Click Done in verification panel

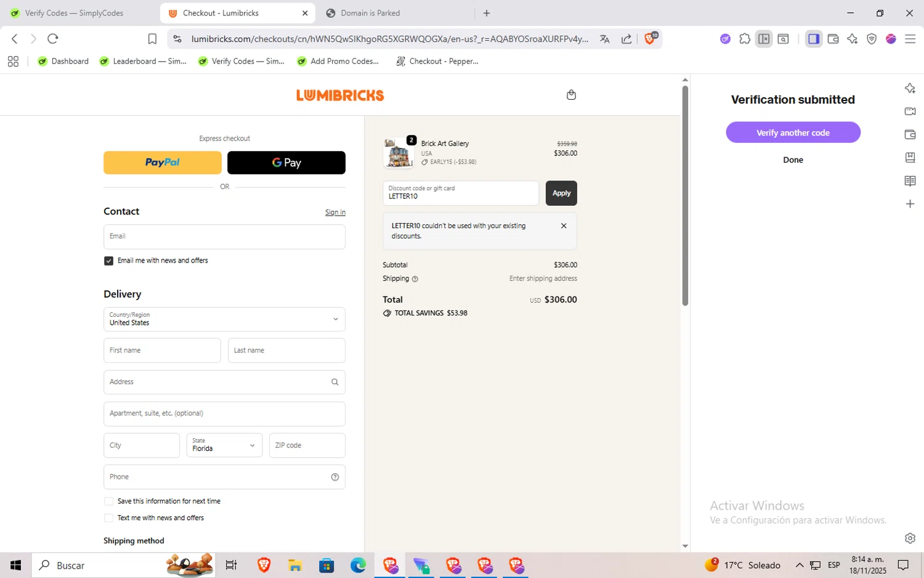tap(793, 160)
